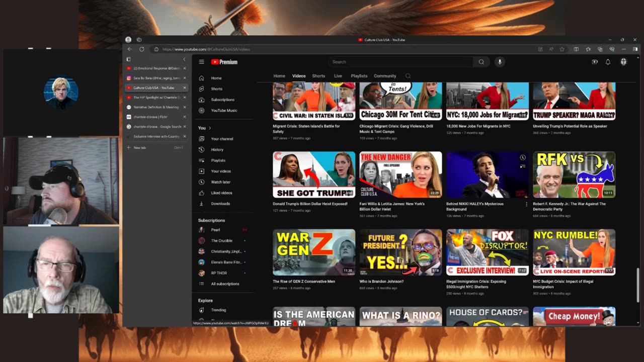Viewport: 644px width, 362px height.
Task: Add Nikki Haley video to Watch later
Action: pyautogui.click(x=523, y=157)
